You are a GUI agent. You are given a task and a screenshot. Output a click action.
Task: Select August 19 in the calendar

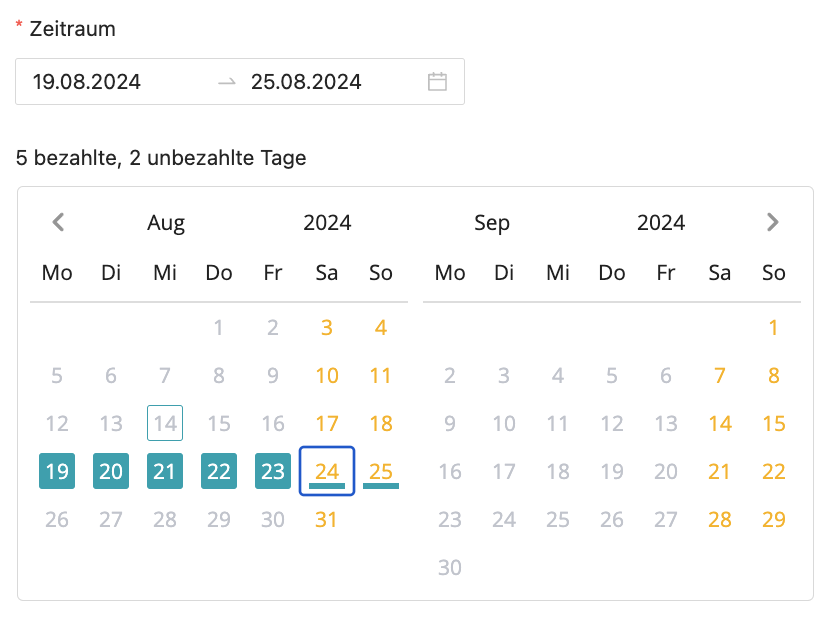coord(58,471)
